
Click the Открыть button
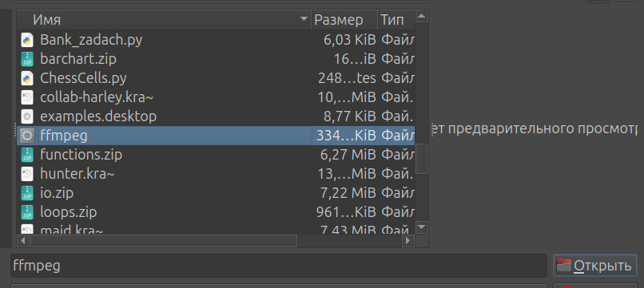coord(595,266)
